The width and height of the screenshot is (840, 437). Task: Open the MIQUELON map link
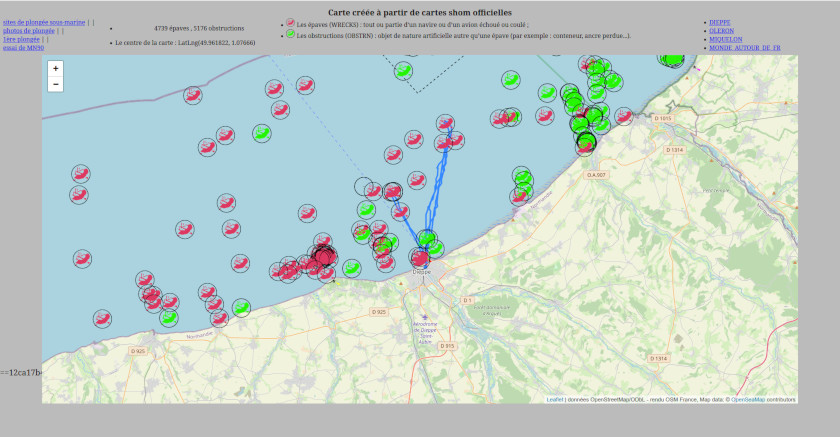(726, 39)
